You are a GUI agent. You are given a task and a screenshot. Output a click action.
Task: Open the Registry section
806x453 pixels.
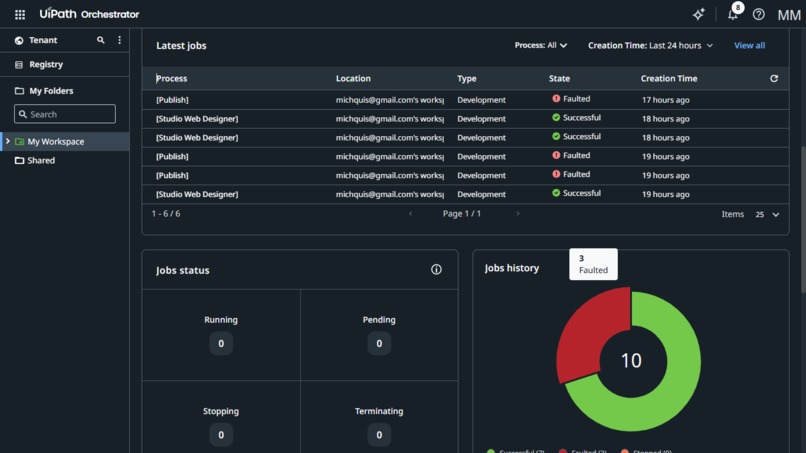(x=46, y=64)
